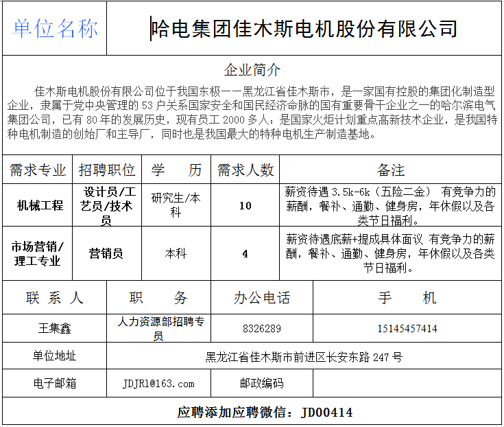Image resolution: width=504 pixels, height=427 pixels.
Task: Click the 设计员/工艺员/技术员 position cell
Action: [107, 205]
